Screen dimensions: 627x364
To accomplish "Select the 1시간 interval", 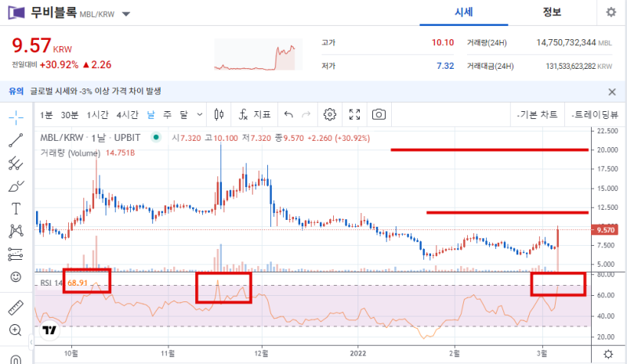I will coord(97,115).
